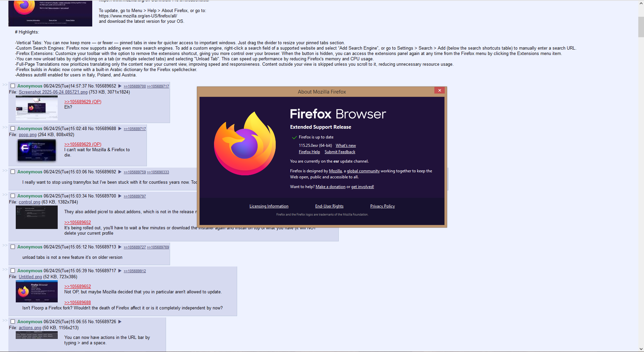Open the What's new link

point(345,145)
